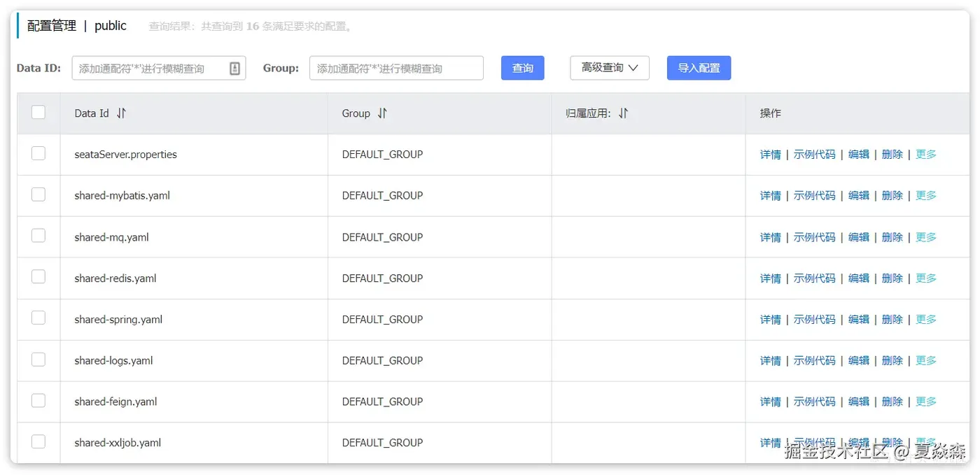Screen dimensions: 980x475
Task: Click the 查询 search button
Action: coord(522,68)
